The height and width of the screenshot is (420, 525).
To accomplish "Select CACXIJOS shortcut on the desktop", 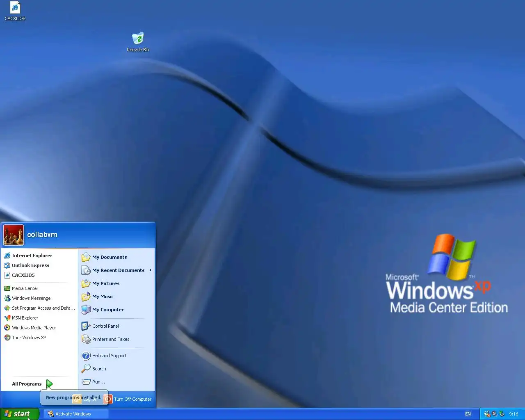I will (x=15, y=11).
